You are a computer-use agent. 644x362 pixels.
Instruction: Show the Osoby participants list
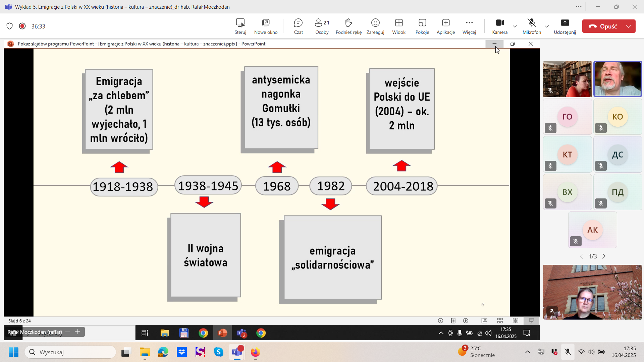pyautogui.click(x=322, y=26)
